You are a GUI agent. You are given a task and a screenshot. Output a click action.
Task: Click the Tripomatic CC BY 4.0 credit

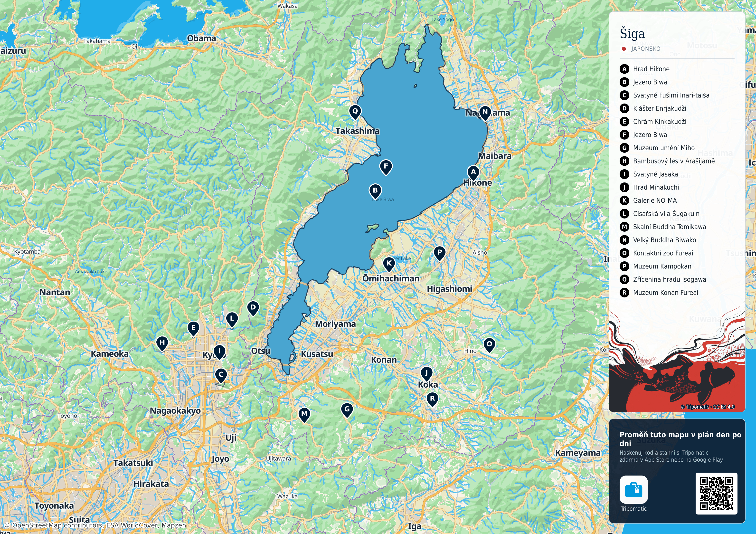(708, 407)
